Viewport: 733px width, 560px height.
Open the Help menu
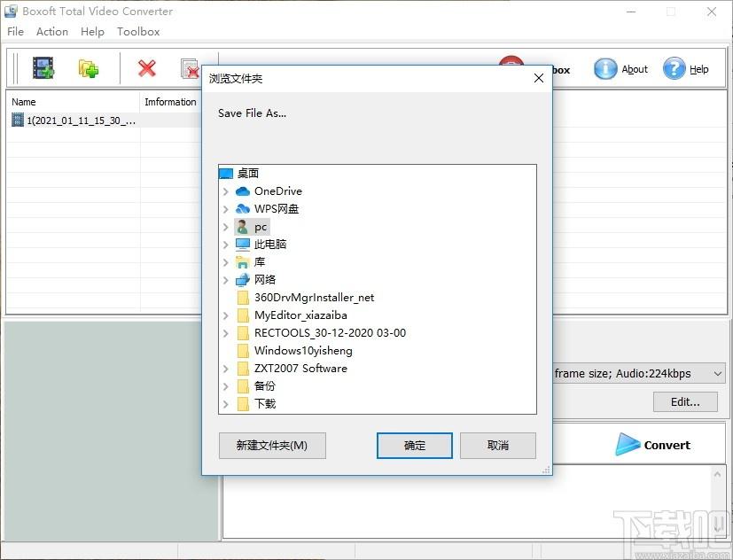[x=92, y=32]
